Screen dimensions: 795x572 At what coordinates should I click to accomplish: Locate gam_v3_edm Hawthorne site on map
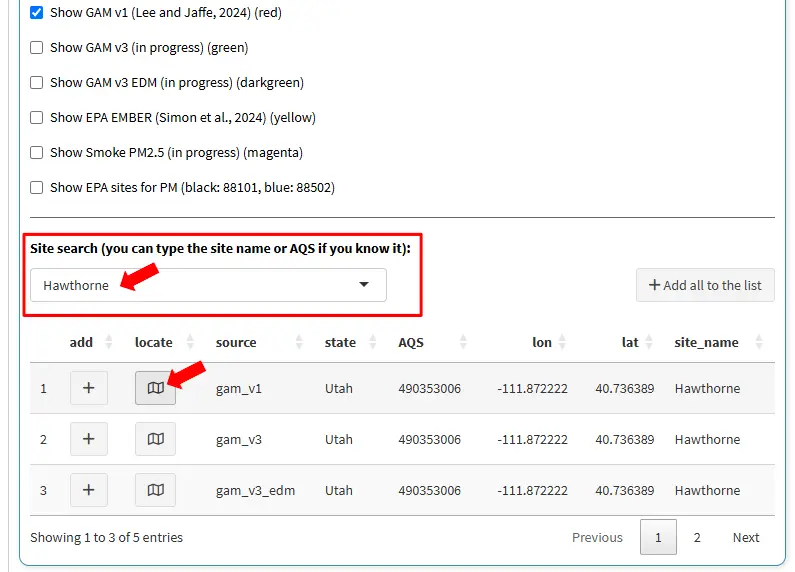(x=155, y=490)
